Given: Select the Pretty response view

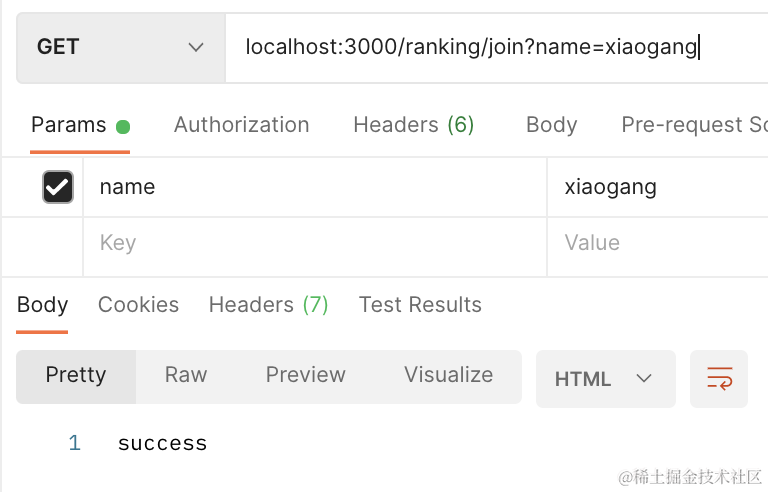Looking at the screenshot, I should pos(76,375).
